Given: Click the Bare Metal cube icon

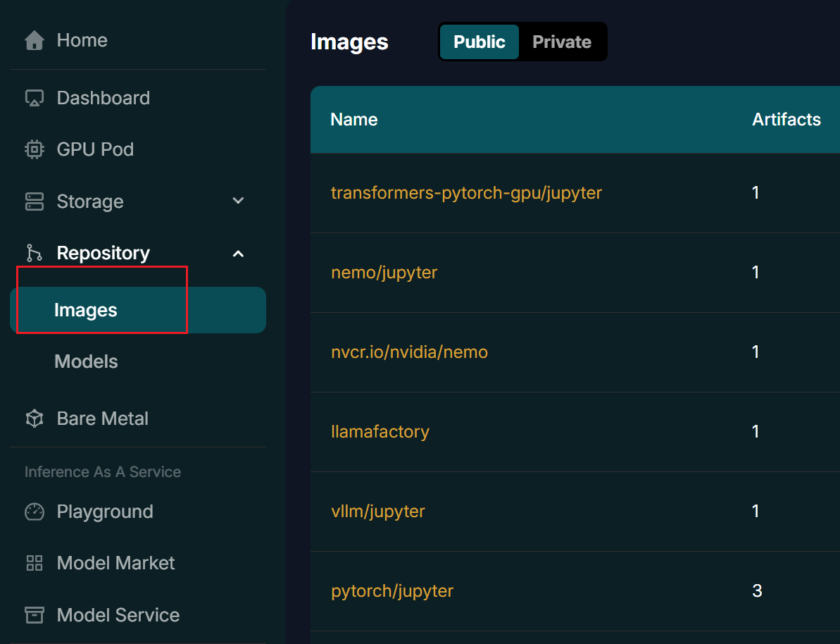Looking at the screenshot, I should (x=34, y=418).
